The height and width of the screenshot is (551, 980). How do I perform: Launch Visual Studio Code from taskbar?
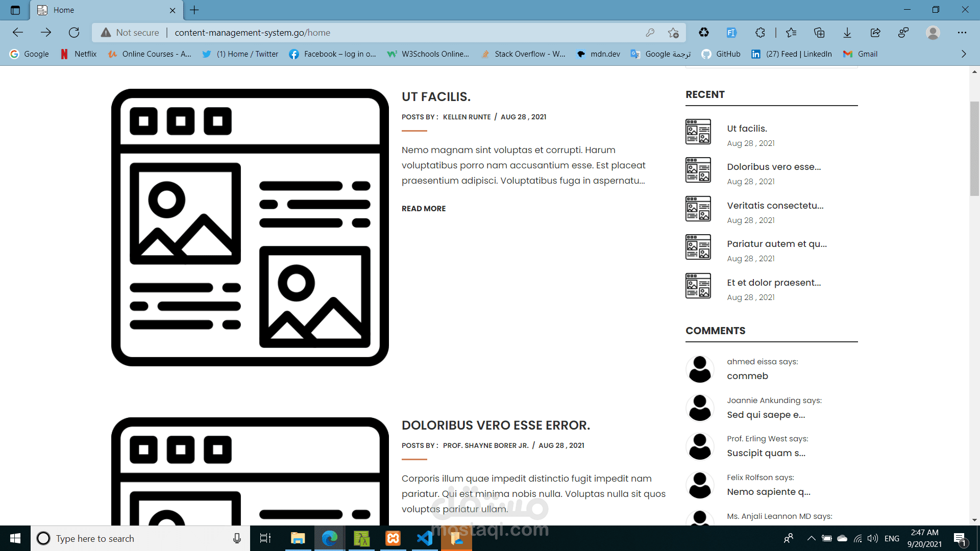[x=425, y=538]
